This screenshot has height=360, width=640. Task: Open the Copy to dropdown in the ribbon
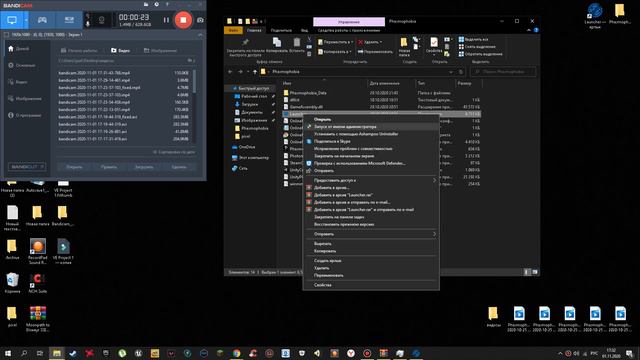point(335,52)
